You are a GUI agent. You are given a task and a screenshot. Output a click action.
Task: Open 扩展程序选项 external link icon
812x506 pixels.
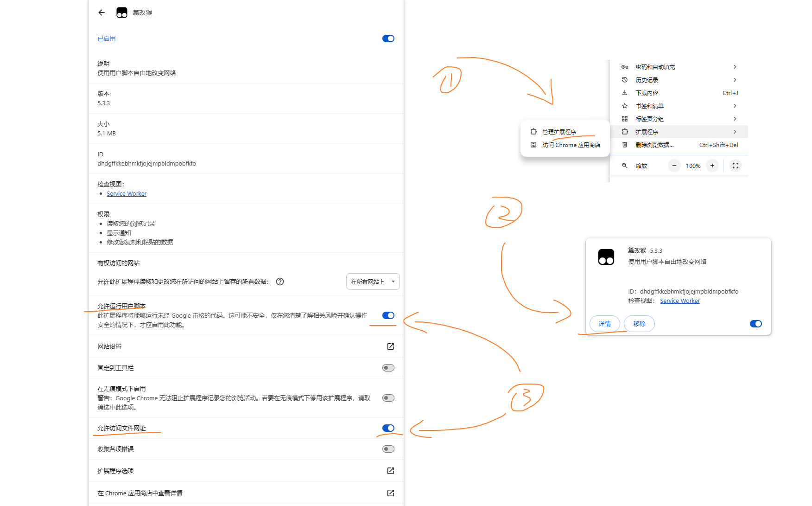coord(390,471)
